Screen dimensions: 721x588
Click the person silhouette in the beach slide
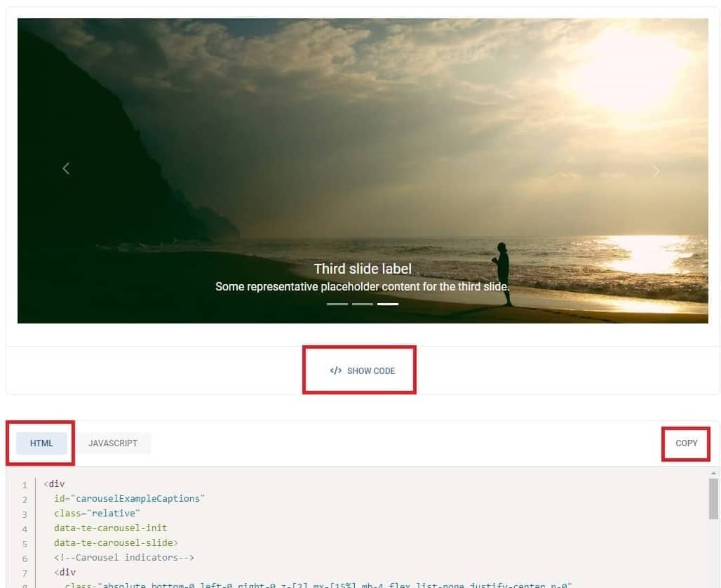click(x=503, y=274)
